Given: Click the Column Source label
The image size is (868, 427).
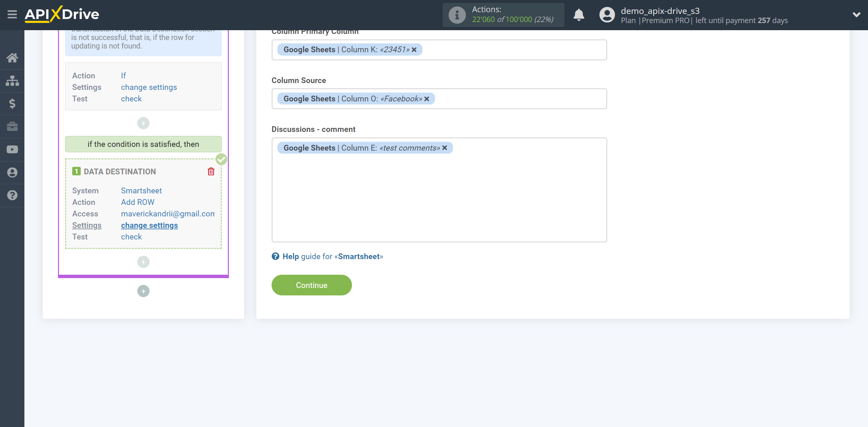Looking at the screenshot, I should click(x=299, y=80).
